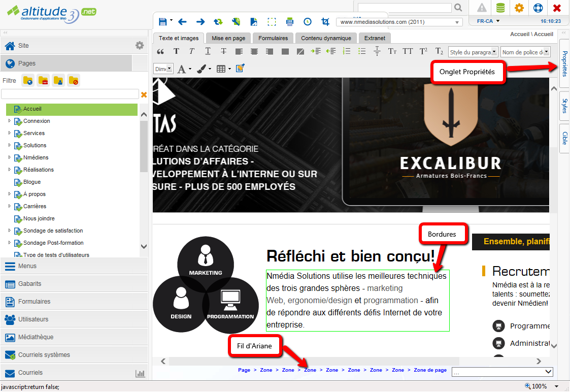Toggle italic text formatting
The image size is (570, 392).
click(191, 51)
